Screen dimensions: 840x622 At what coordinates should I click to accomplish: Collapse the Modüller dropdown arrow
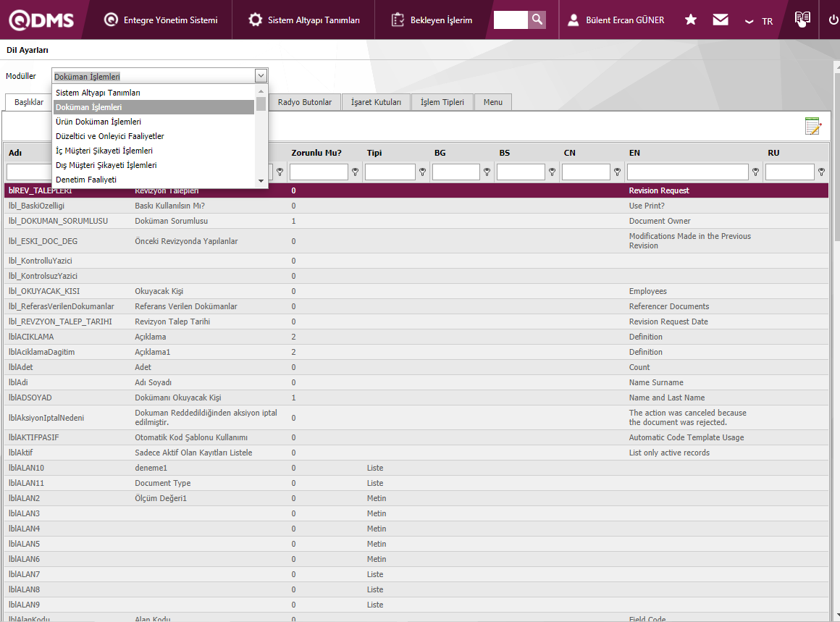click(261, 75)
